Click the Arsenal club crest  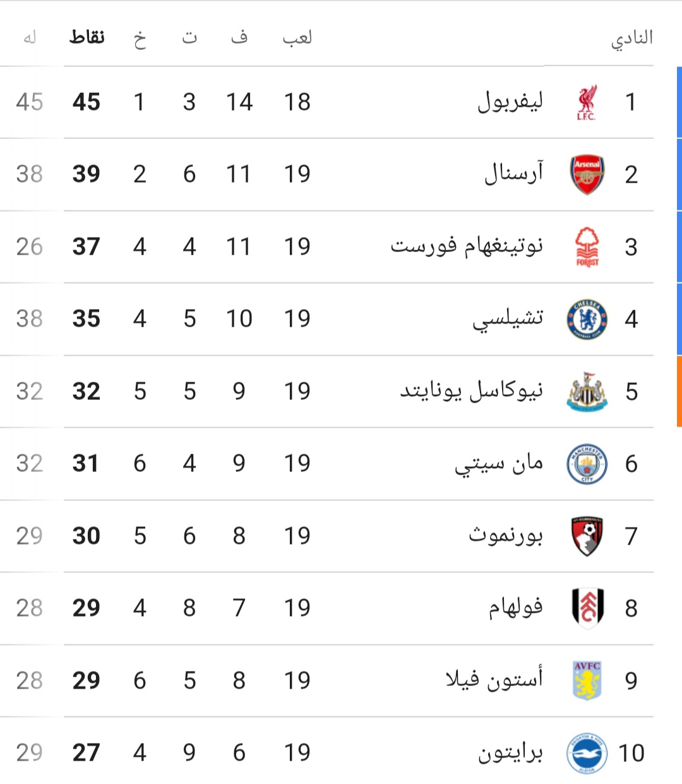coord(587,174)
